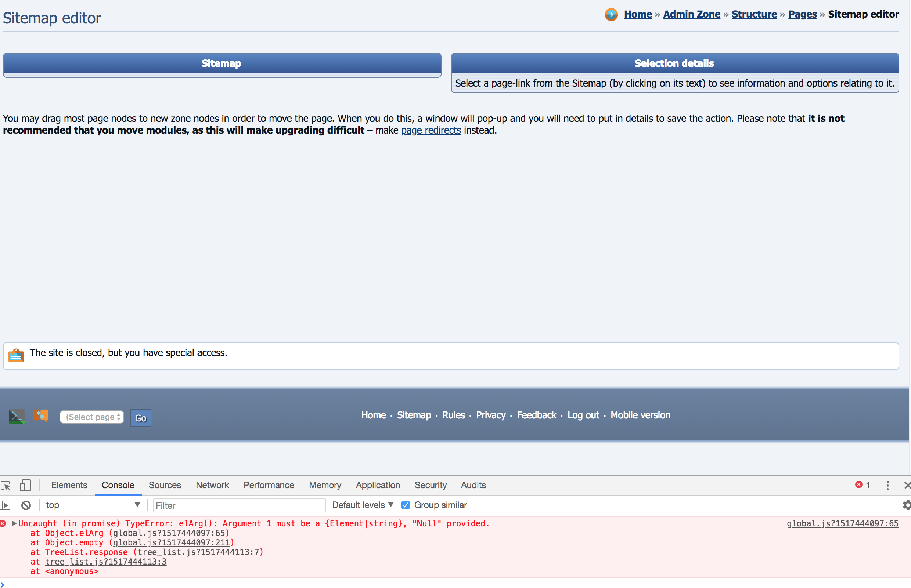Click the console Filter input field
Viewport: 911px width, 588px height.
pyautogui.click(x=239, y=505)
